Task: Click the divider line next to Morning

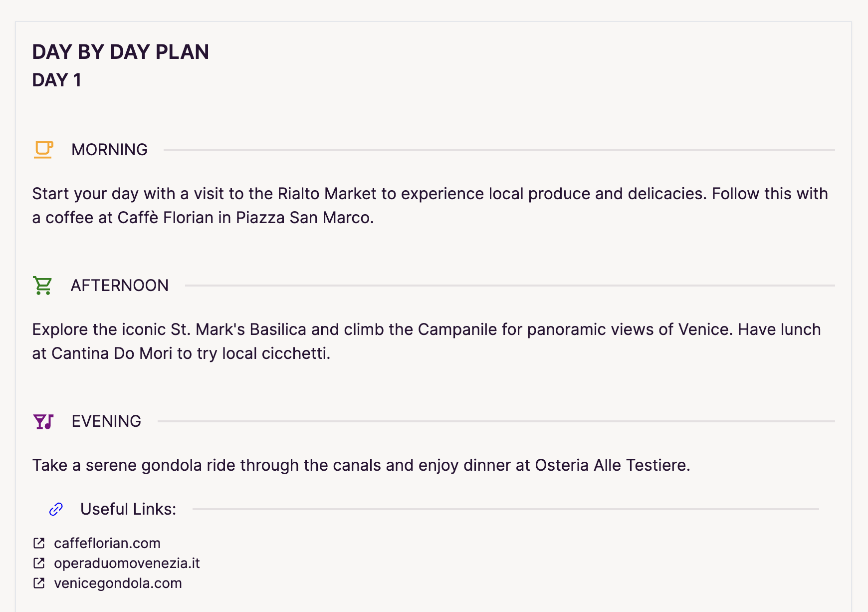Action: pos(499,149)
